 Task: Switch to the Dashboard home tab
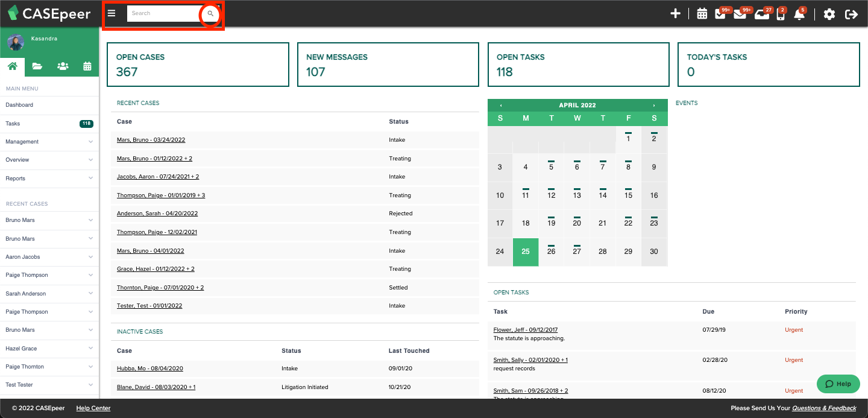tap(13, 66)
